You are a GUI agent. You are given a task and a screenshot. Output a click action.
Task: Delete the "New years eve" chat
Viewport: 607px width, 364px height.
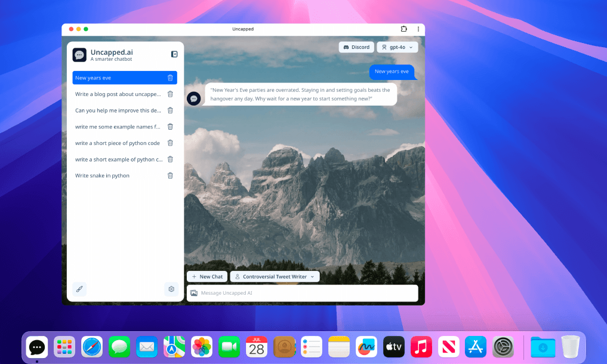tap(170, 78)
